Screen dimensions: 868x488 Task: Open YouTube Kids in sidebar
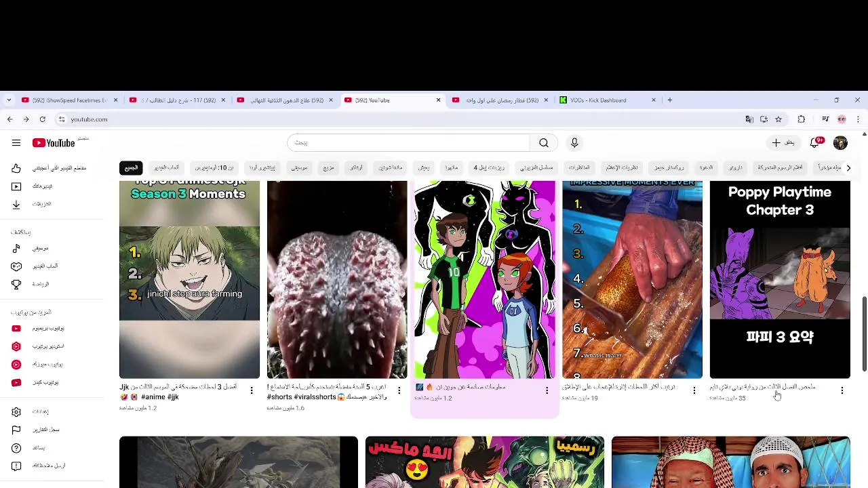coord(52,382)
